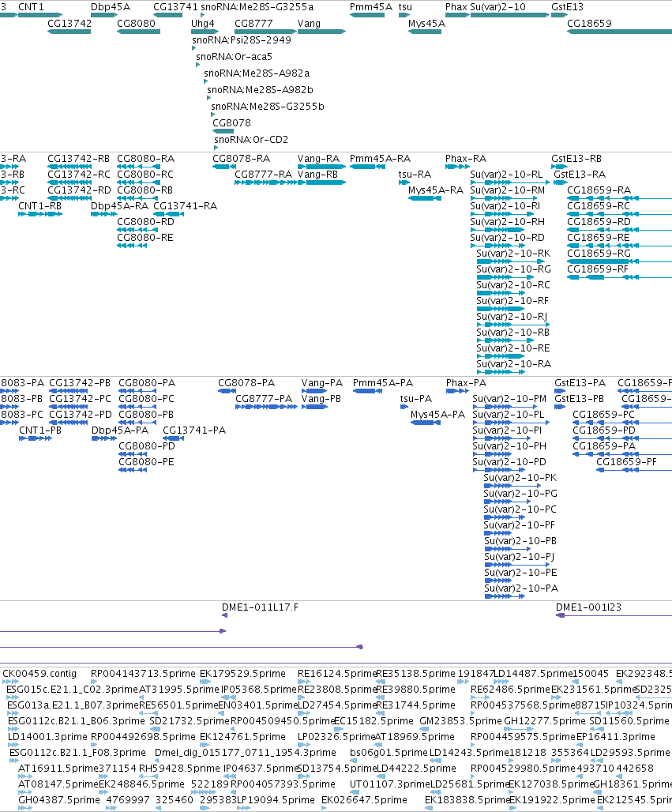Select the Pmm45A-RA transcript label
The image size is (672, 812).
380,159
